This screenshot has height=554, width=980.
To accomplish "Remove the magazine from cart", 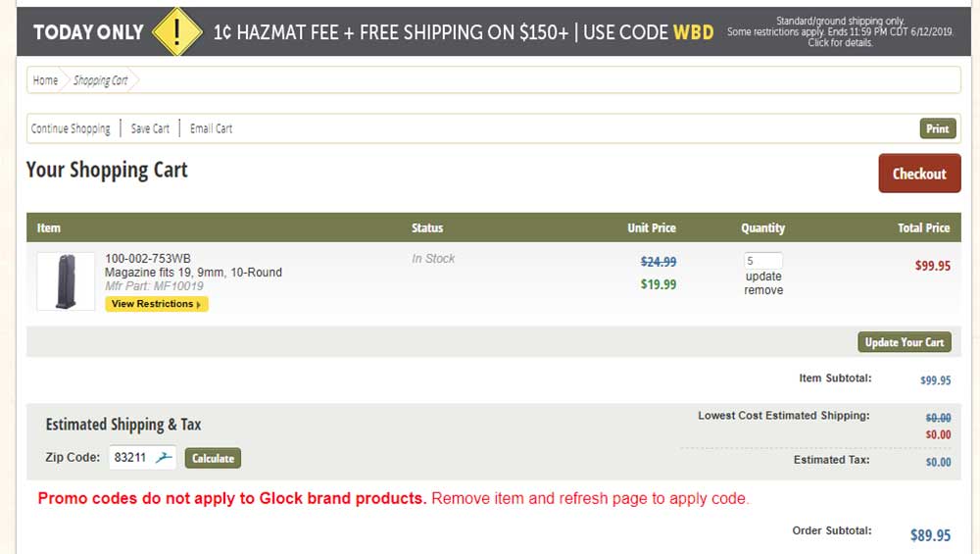I will (x=763, y=290).
